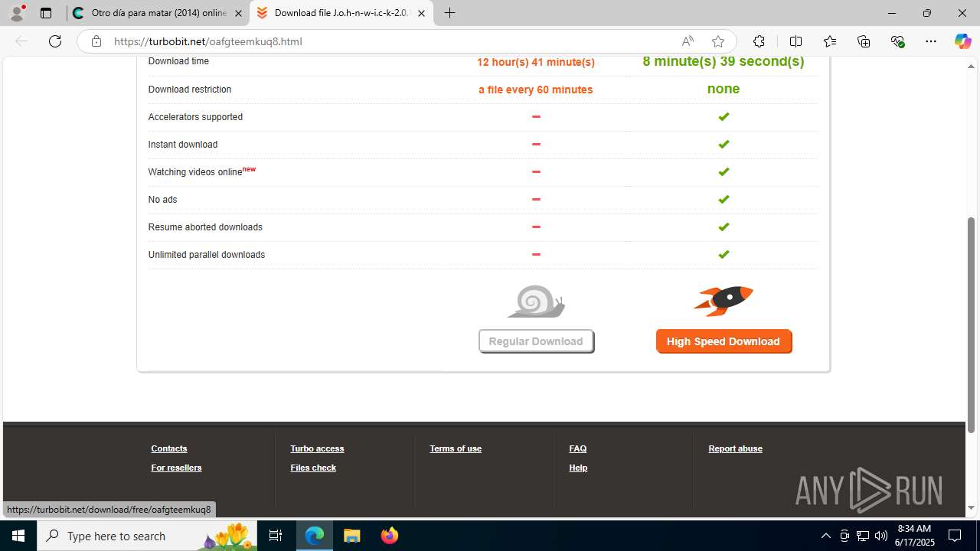Click the High Speed Download button

(x=724, y=341)
